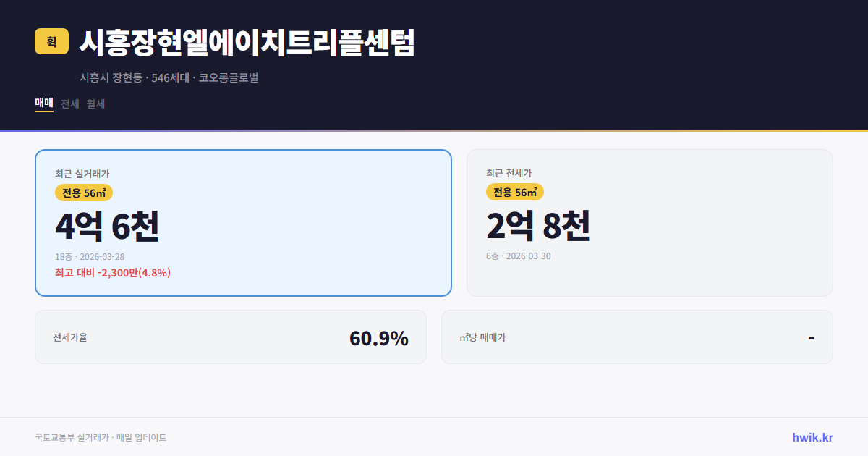Open the 최근 전세가 card
Screen dimensions: 868x456
point(650,222)
